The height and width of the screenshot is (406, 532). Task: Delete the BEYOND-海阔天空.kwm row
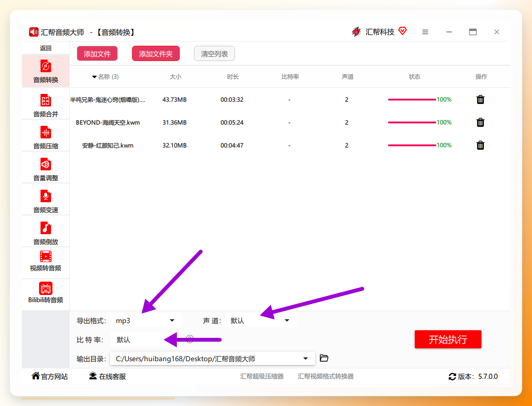click(480, 122)
